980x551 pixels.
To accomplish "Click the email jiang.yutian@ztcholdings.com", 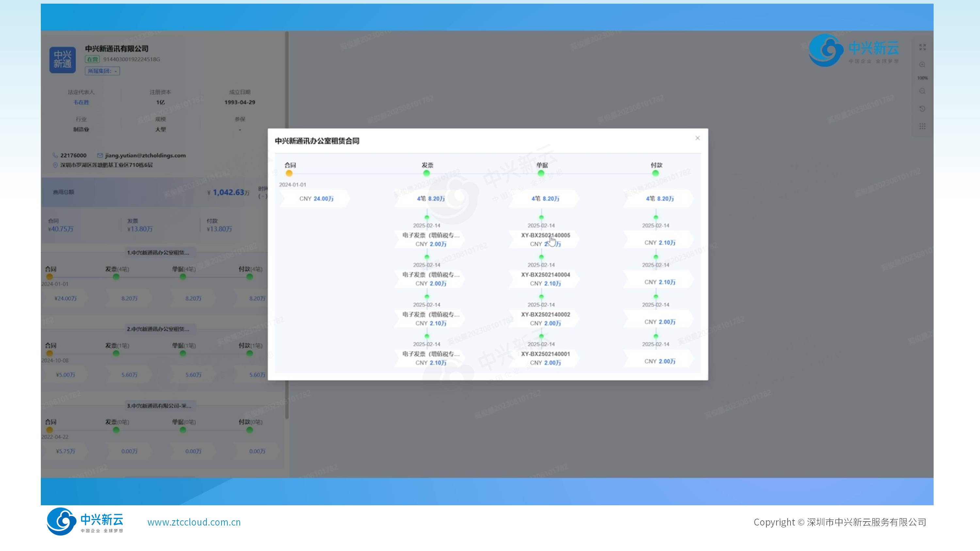I will pyautogui.click(x=145, y=155).
